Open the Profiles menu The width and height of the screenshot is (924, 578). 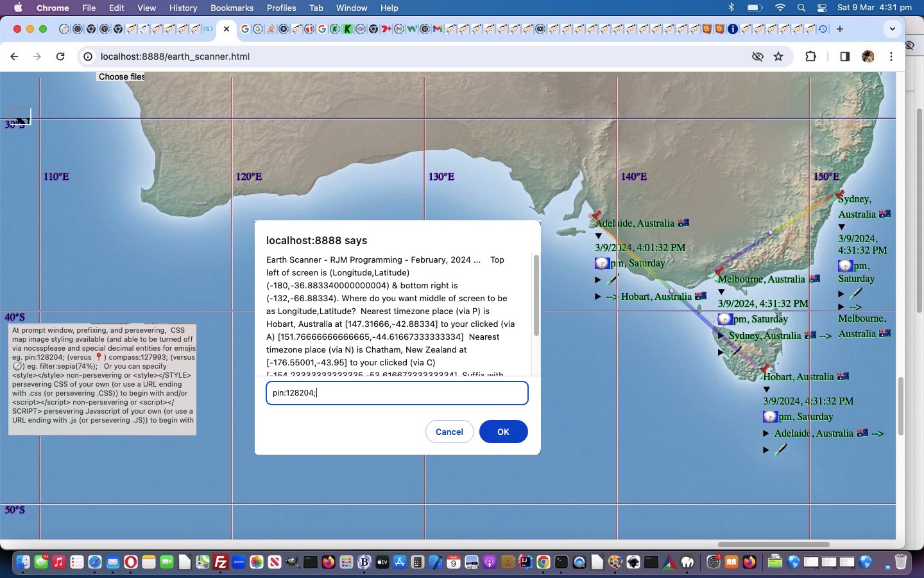tap(281, 8)
